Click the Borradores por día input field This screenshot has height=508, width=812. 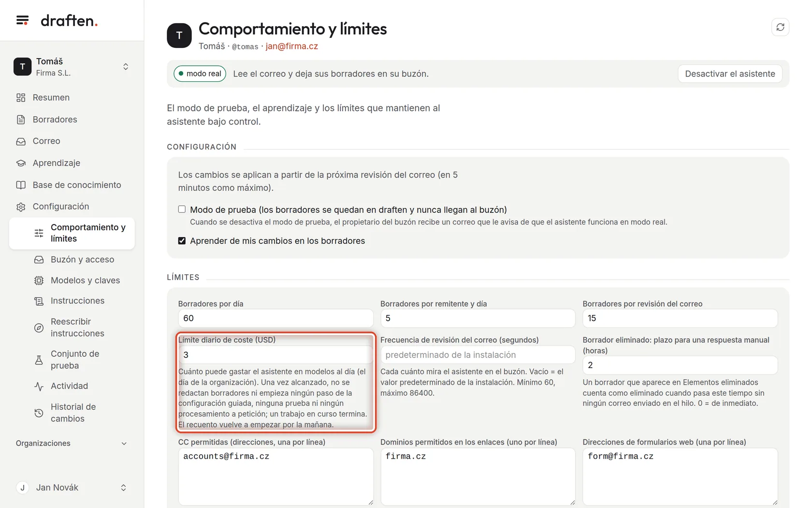pos(275,318)
